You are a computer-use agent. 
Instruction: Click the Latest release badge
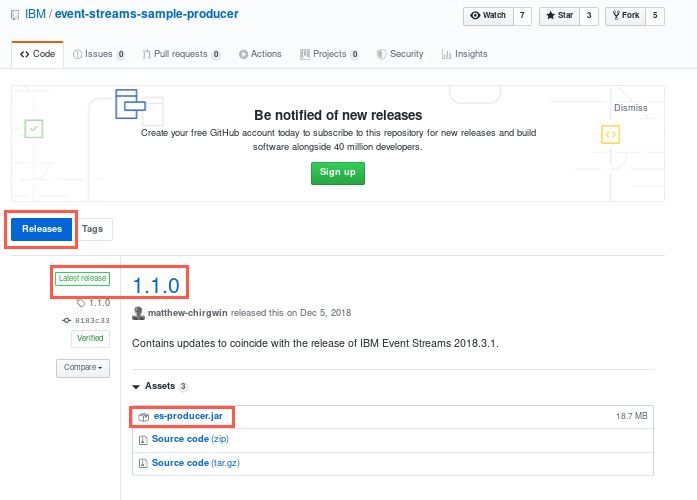82,279
